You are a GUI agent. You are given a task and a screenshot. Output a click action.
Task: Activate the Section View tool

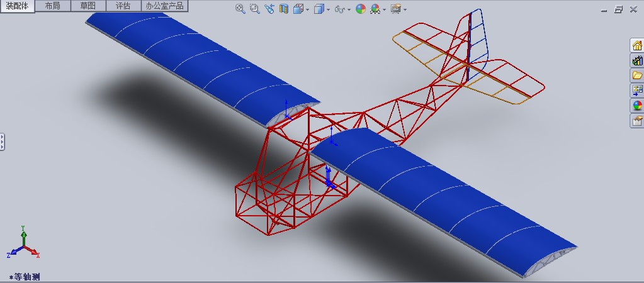click(x=283, y=9)
